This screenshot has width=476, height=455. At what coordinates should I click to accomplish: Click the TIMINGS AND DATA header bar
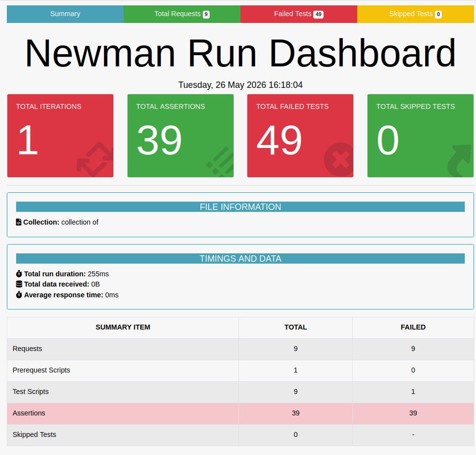point(240,258)
